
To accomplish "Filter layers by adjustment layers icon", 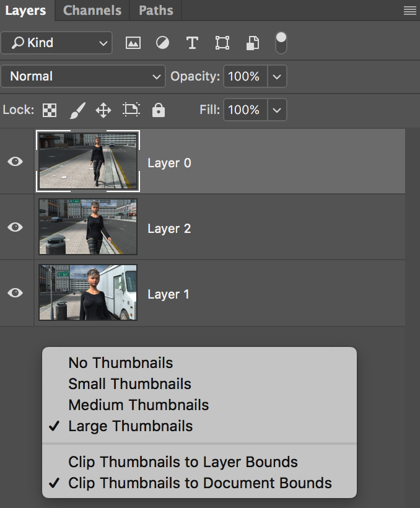I will click(x=162, y=43).
